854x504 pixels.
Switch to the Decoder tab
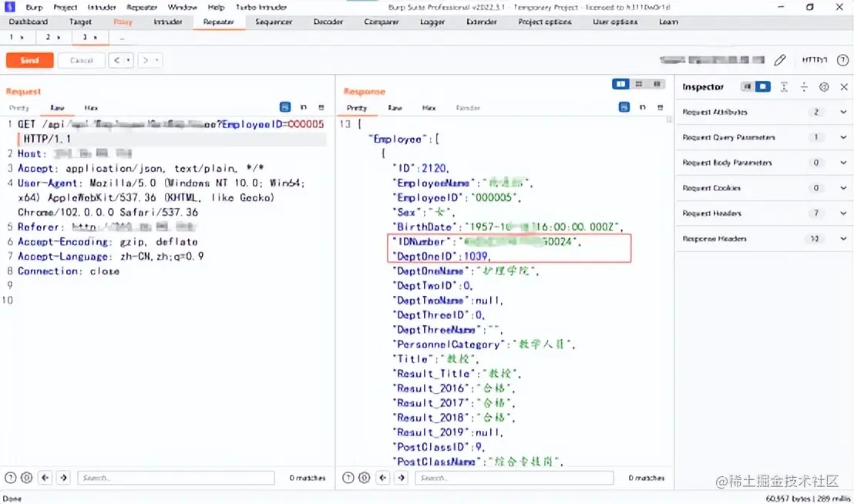coord(328,22)
